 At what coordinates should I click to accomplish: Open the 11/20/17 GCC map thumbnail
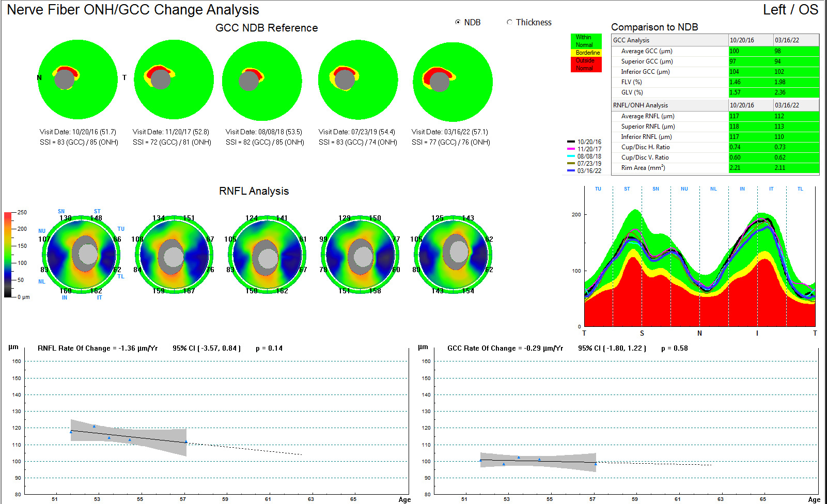click(174, 80)
